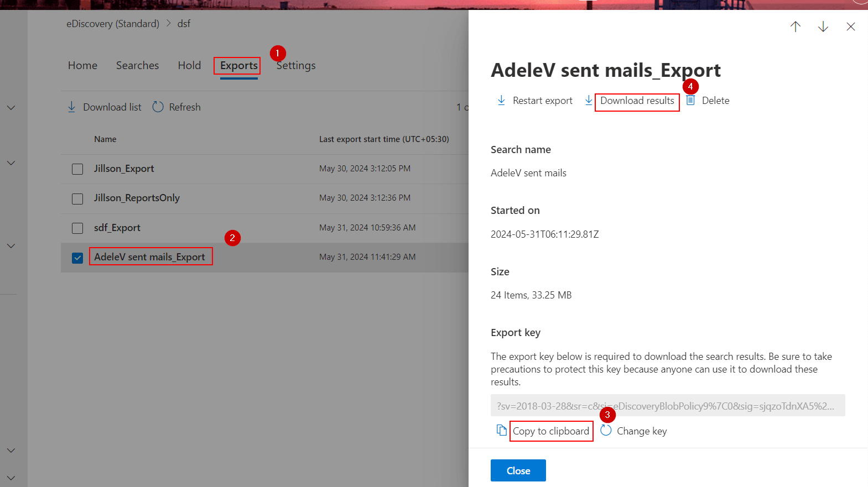
Task: Open the eDiscovery (Standard) breadcrumb link
Action: tap(113, 24)
